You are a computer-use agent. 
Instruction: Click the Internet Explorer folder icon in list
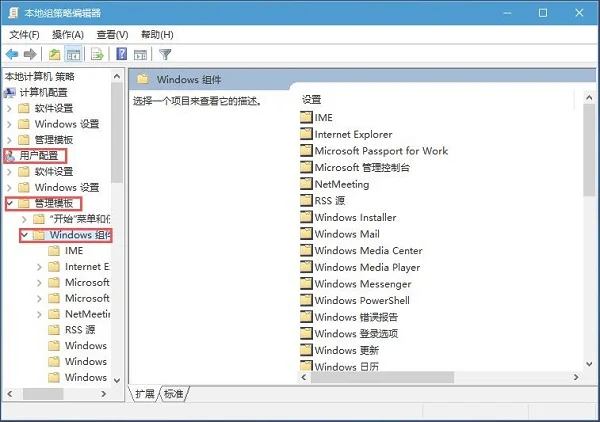(x=306, y=134)
